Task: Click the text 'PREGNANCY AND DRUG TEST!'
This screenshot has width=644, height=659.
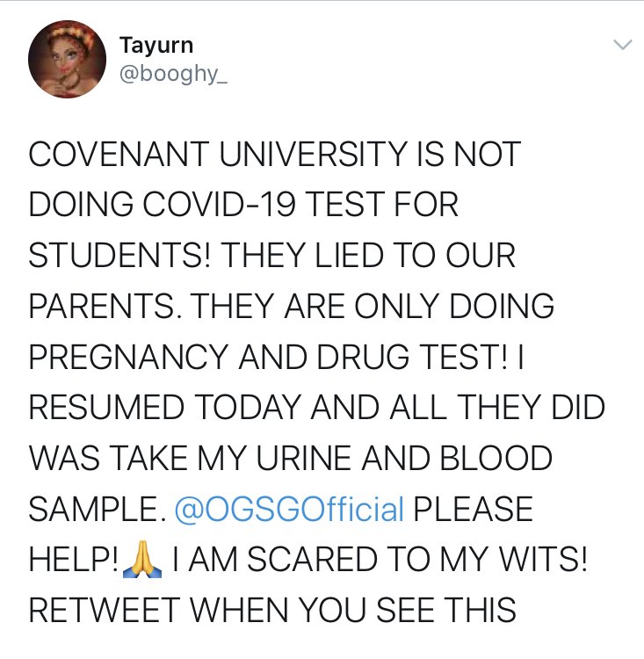Action: coord(268,357)
